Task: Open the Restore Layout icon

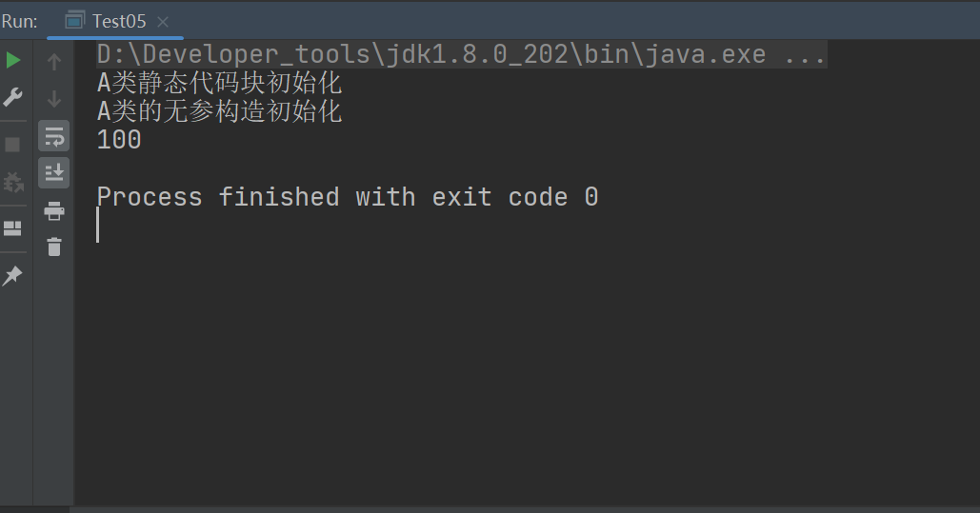Action: click(x=13, y=228)
